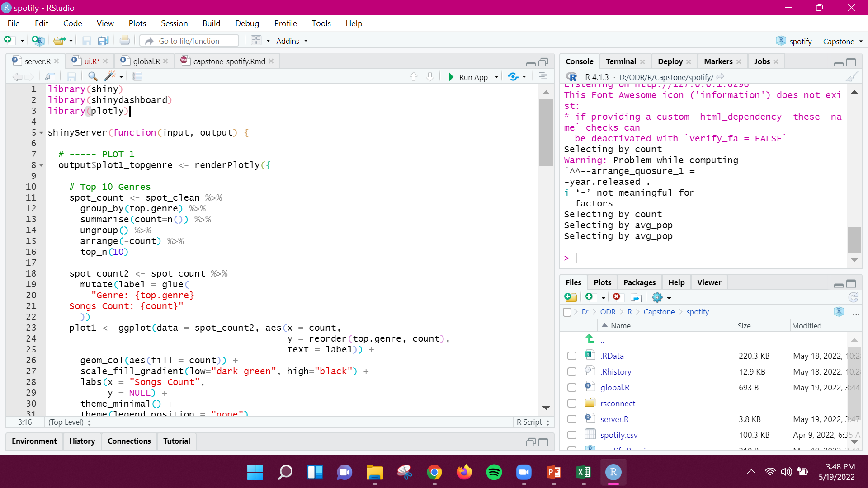Check the .Rhistory file checkbox

[572, 372]
